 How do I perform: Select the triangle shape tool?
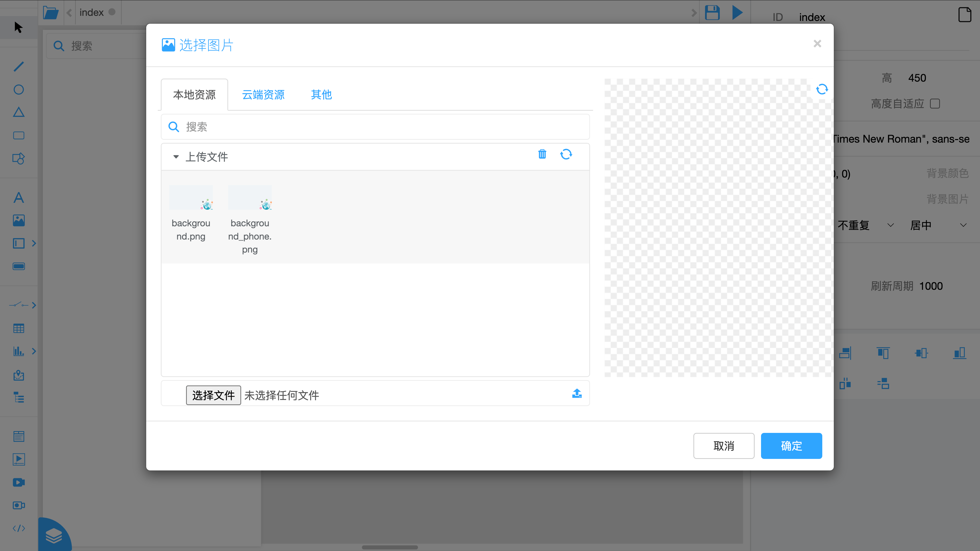point(19,112)
